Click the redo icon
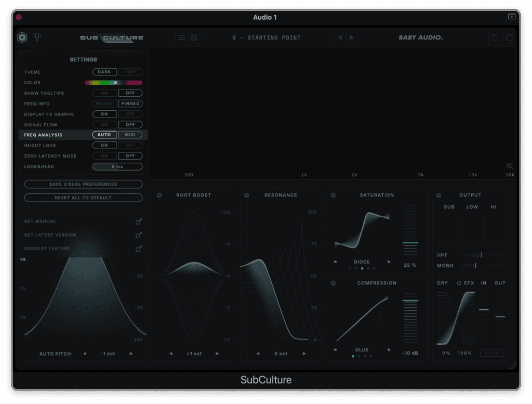 click(x=510, y=37)
